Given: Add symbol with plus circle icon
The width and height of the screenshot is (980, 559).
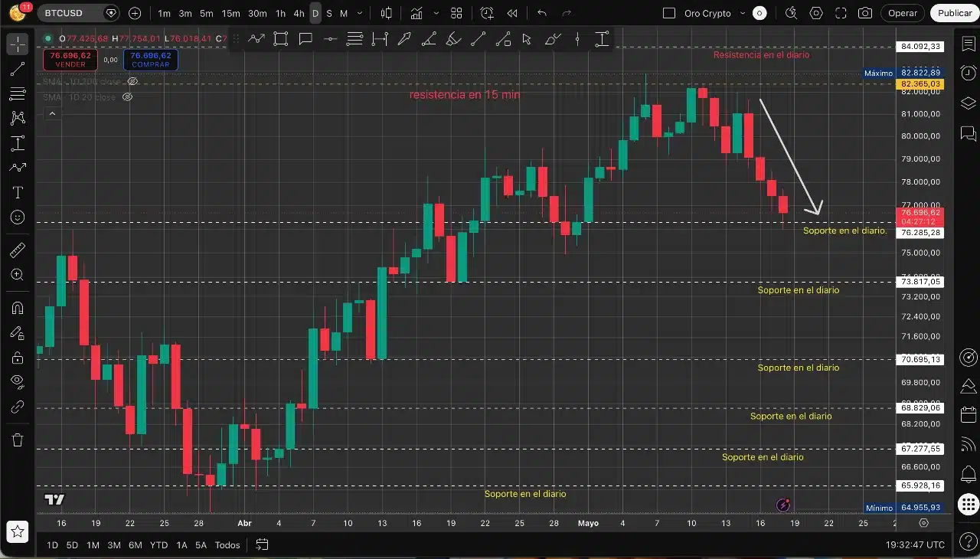Looking at the screenshot, I should pos(135,13).
